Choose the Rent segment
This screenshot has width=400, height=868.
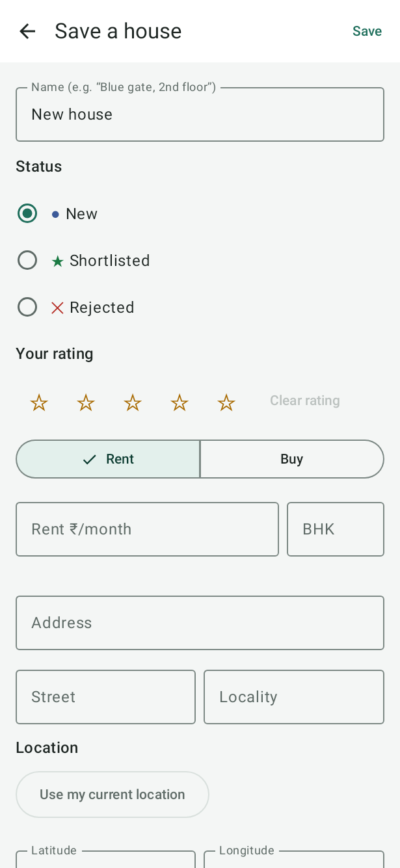pyautogui.click(x=108, y=459)
